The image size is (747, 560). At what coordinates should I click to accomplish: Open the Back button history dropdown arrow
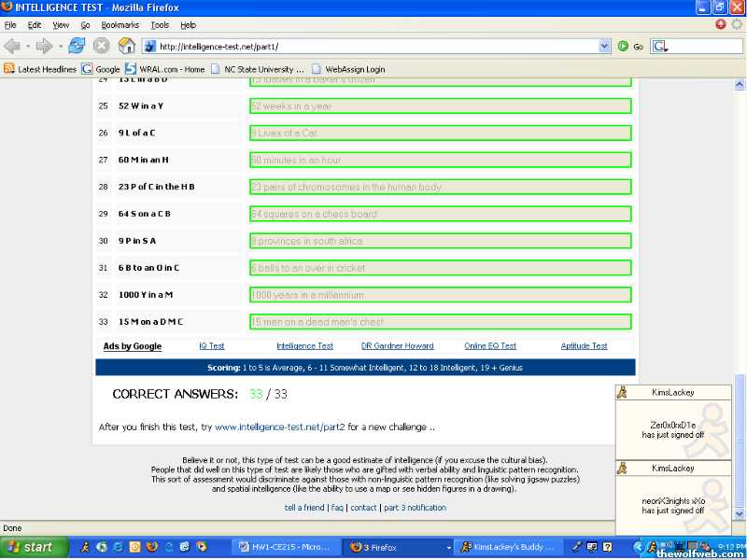(x=27, y=46)
